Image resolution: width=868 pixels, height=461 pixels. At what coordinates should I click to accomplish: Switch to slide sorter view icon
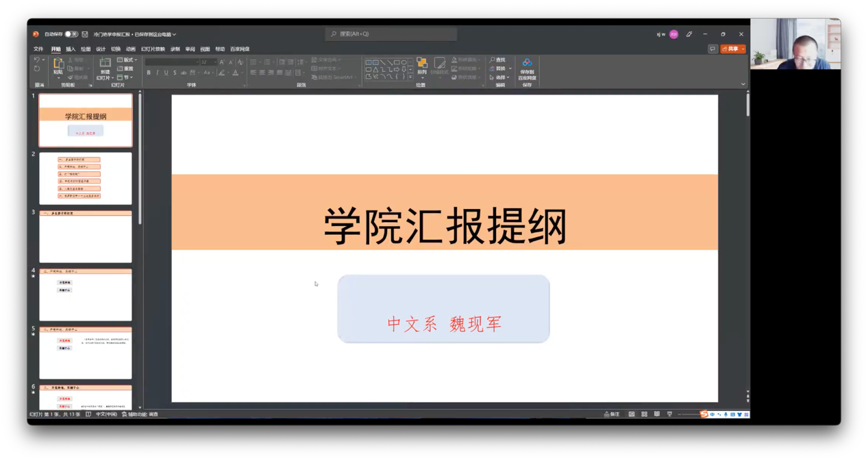click(x=644, y=414)
